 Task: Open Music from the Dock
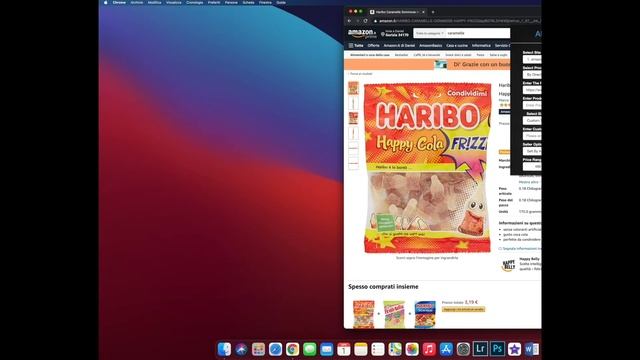tap(429, 349)
